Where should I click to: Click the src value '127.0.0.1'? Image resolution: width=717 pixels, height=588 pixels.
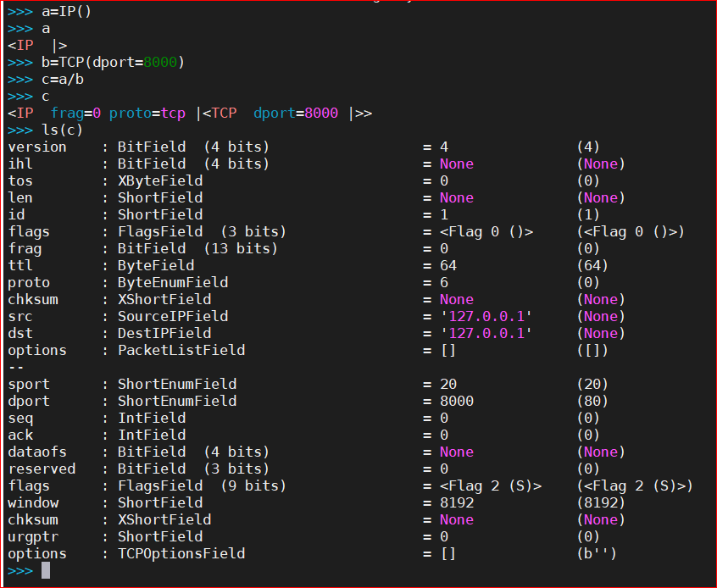[486, 316]
